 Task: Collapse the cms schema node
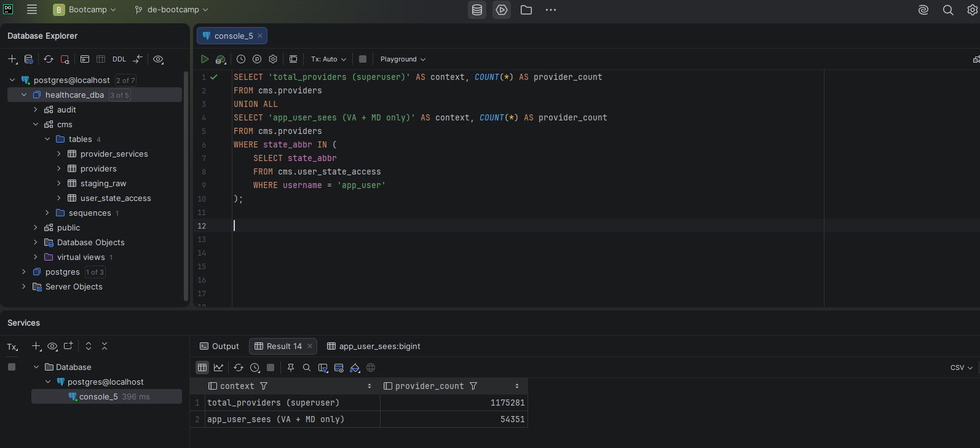pyautogui.click(x=36, y=124)
